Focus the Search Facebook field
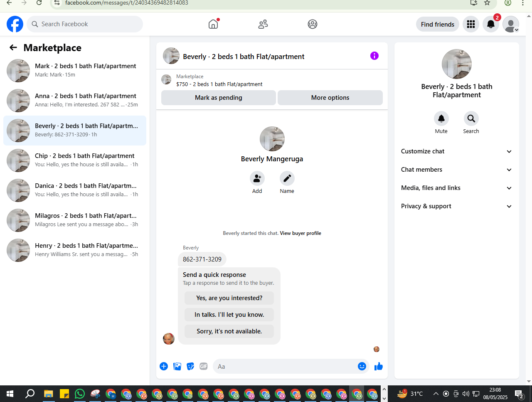Viewport: 532px width, 402px height. click(85, 24)
